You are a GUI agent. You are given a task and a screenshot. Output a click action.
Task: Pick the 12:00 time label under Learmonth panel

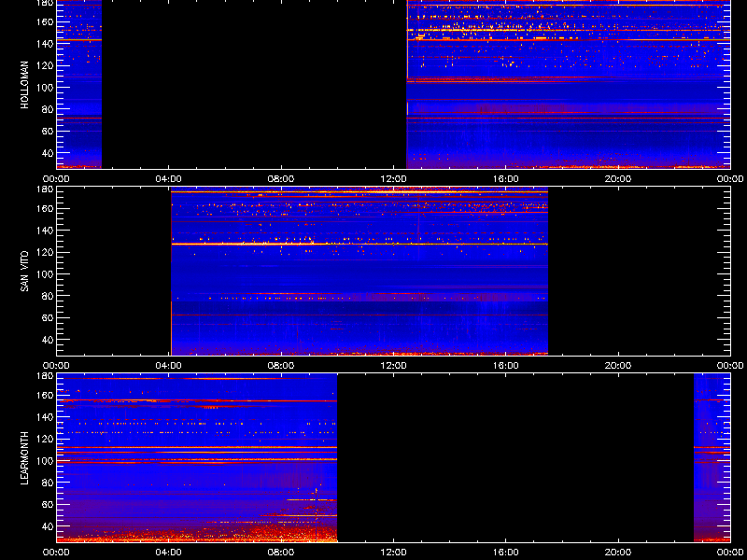point(393,553)
